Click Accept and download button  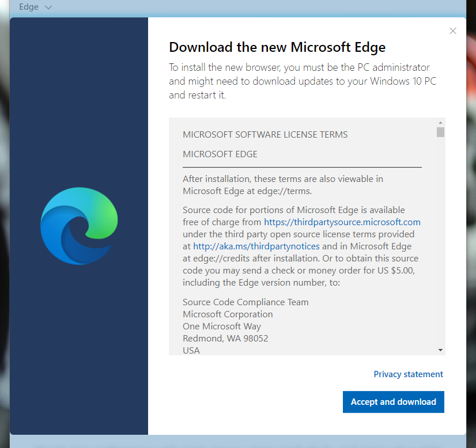394,402
